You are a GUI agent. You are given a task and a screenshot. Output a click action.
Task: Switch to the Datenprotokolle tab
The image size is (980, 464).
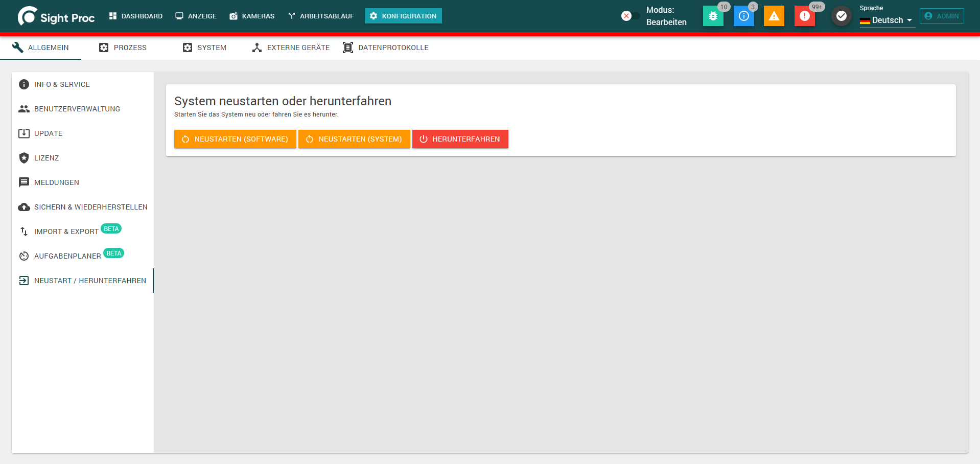click(x=386, y=48)
